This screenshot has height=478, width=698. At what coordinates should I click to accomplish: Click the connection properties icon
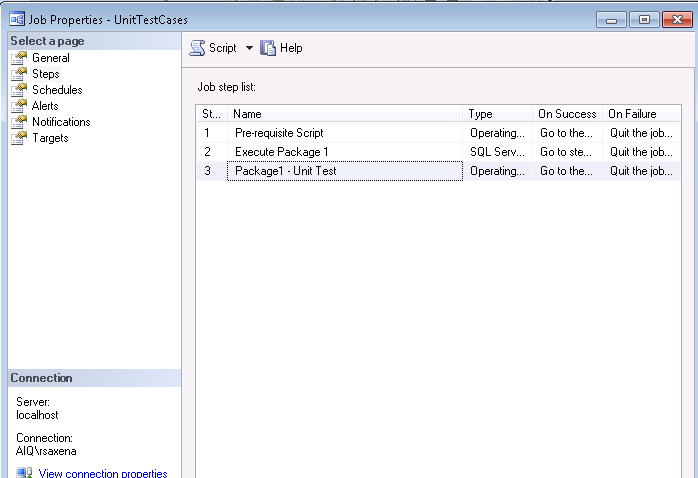tap(24, 473)
